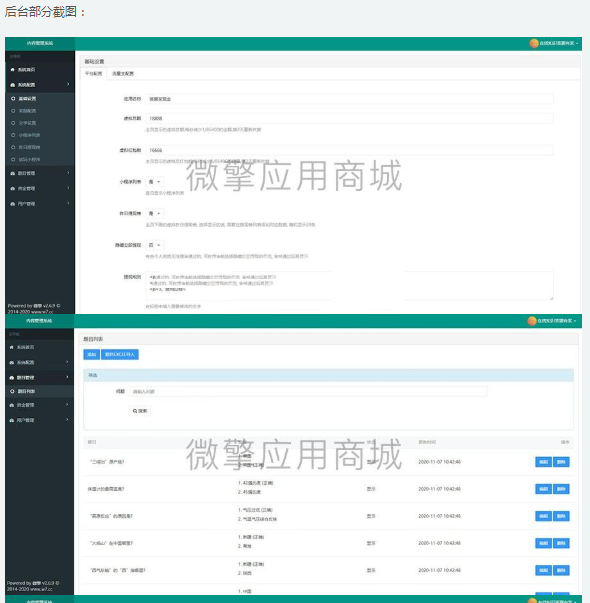
Task: Expand 用户管理 chevron in the settings panel sidebar
Action: coord(68,203)
